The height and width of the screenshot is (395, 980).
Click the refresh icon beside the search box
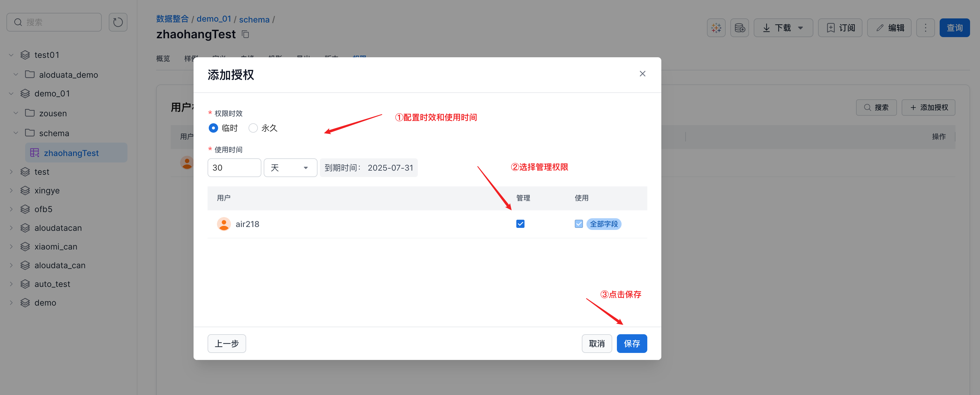(x=118, y=22)
